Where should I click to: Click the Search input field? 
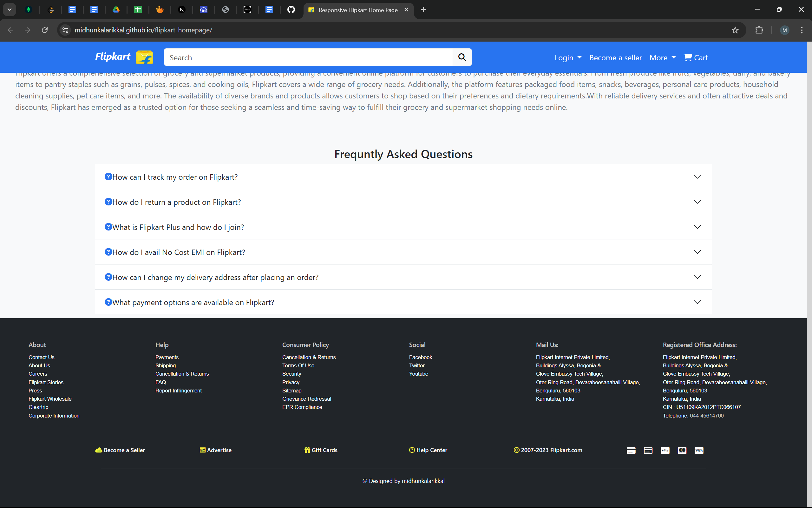[308, 57]
